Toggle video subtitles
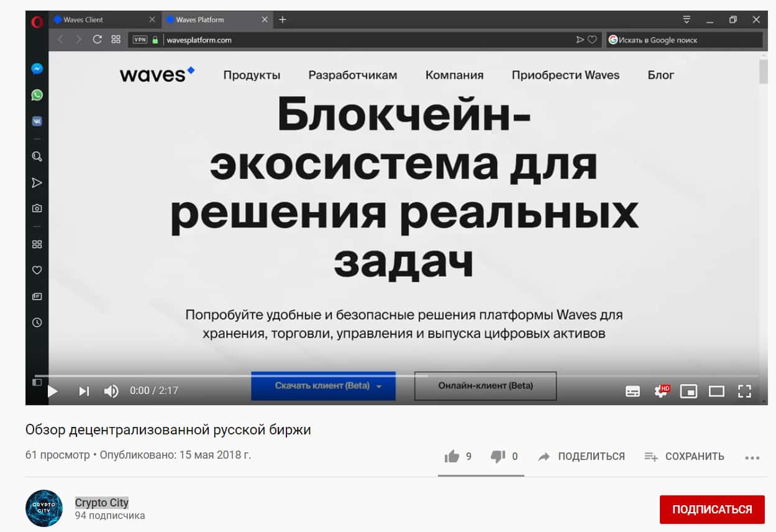 pyautogui.click(x=632, y=391)
